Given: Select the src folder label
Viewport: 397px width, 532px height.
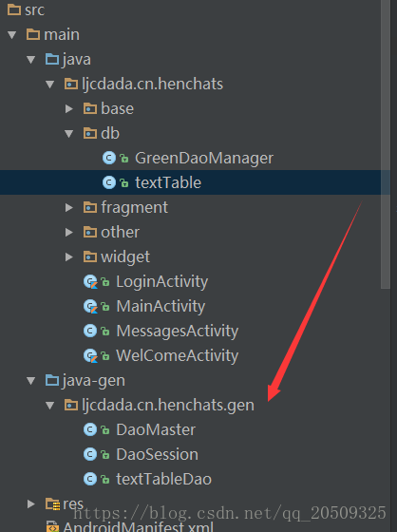Looking at the screenshot, I should 34,10.
